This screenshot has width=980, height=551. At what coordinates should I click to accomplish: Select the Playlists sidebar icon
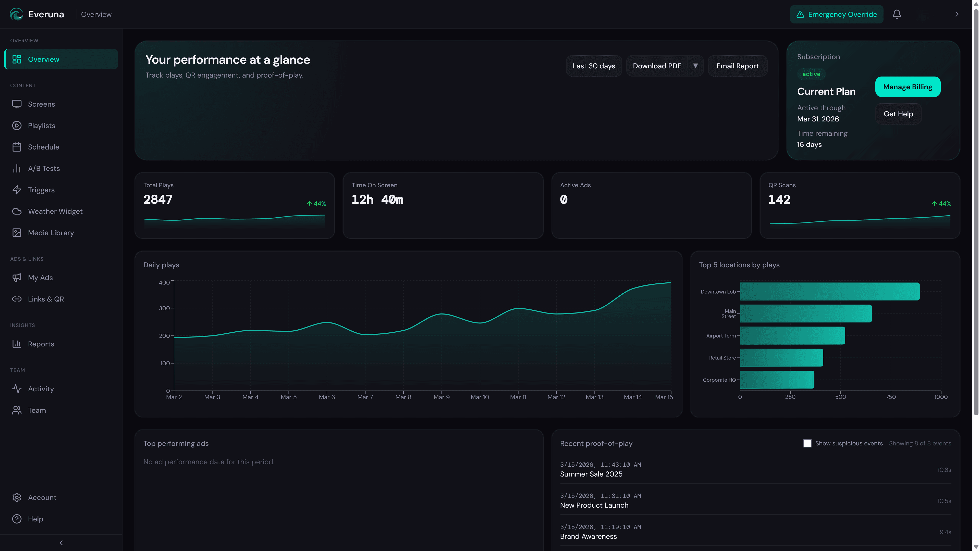point(17,126)
